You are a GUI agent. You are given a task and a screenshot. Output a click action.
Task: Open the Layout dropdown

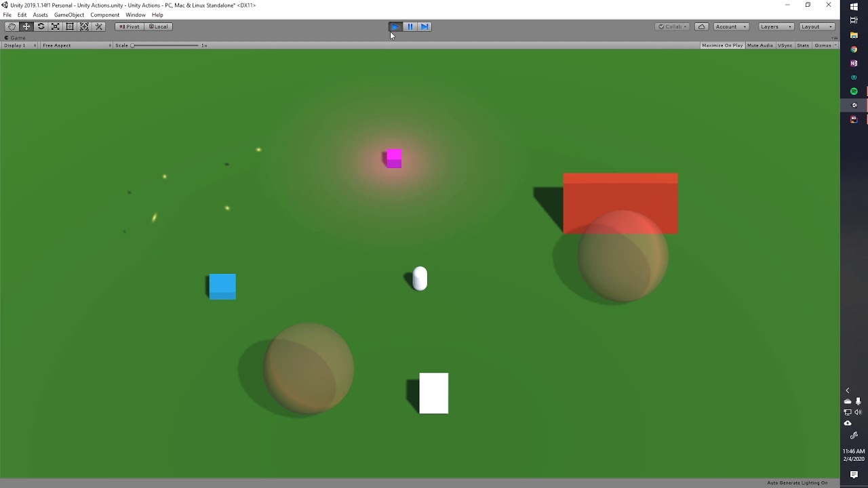coord(816,26)
